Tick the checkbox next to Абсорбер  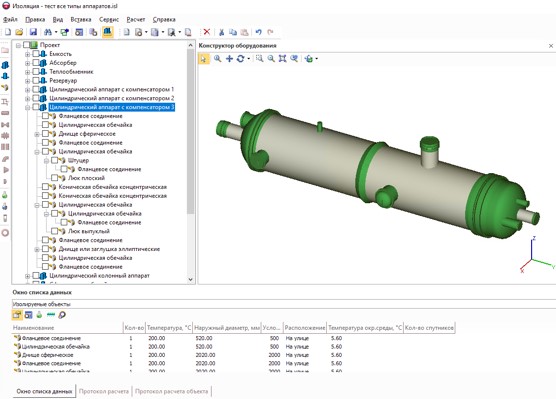tap(36, 63)
